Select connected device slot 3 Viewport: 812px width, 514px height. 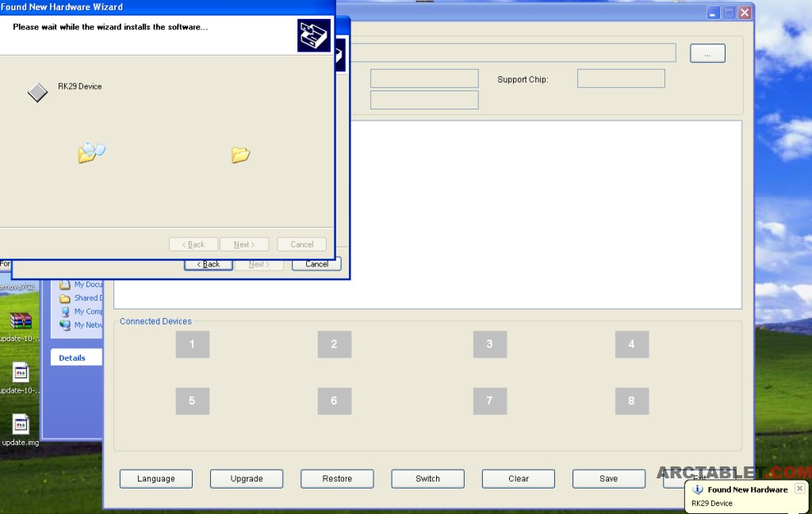click(x=490, y=344)
